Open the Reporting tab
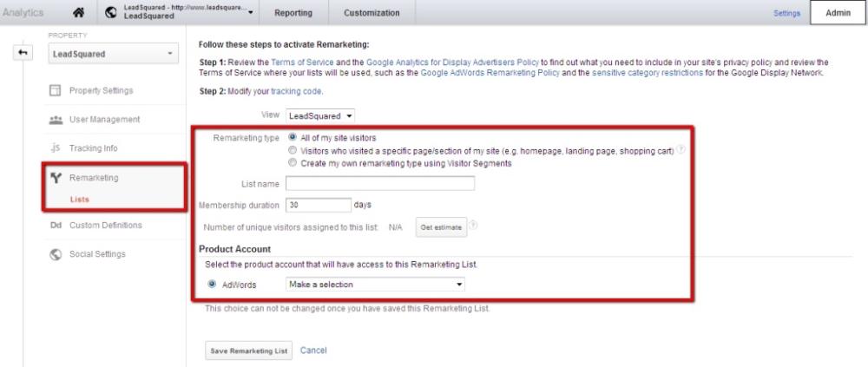 pyautogui.click(x=293, y=13)
